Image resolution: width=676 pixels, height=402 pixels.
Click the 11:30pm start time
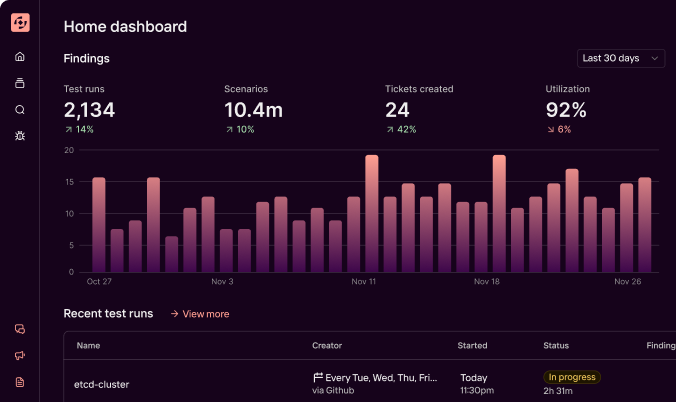[x=477, y=391]
